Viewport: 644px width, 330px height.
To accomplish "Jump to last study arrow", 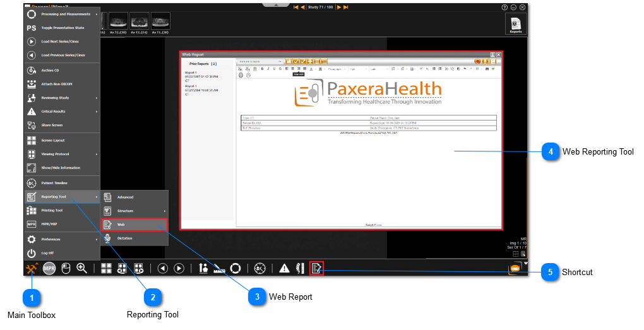I will [346, 8].
